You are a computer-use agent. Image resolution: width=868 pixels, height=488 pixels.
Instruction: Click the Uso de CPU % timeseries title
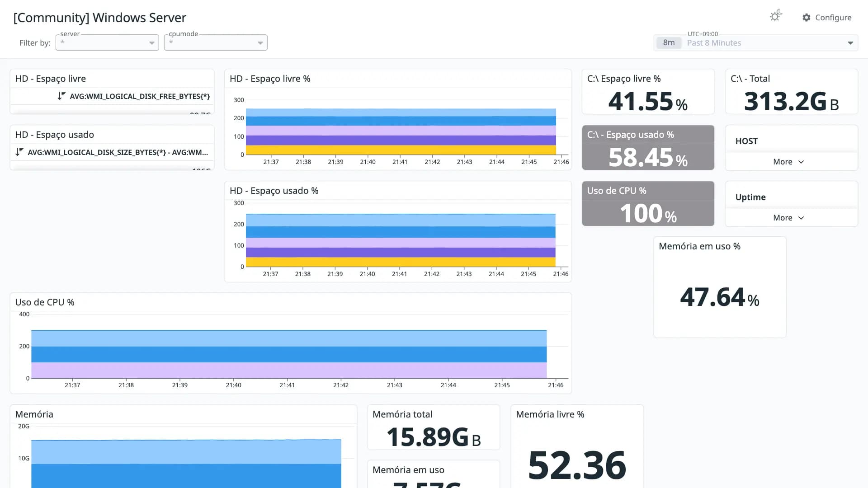[x=45, y=302]
